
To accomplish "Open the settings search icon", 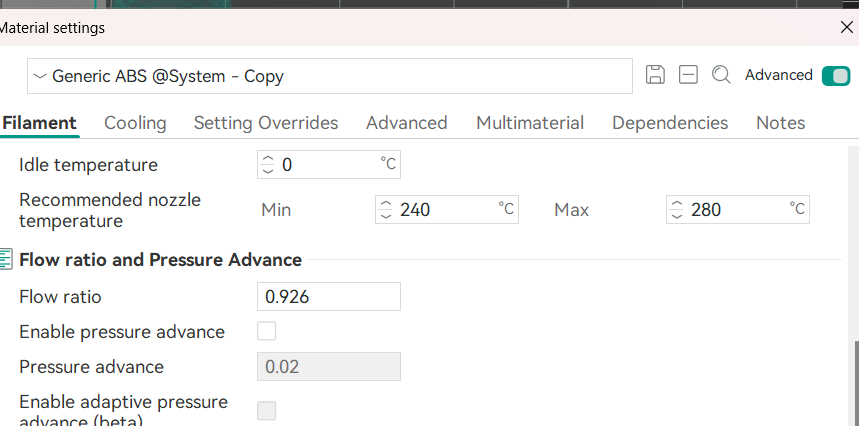I will click(720, 75).
